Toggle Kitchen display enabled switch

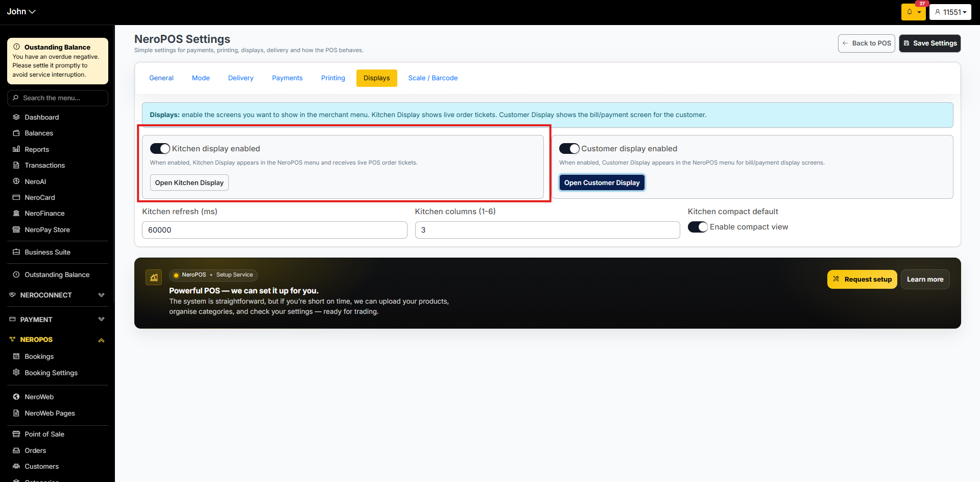pos(160,149)
